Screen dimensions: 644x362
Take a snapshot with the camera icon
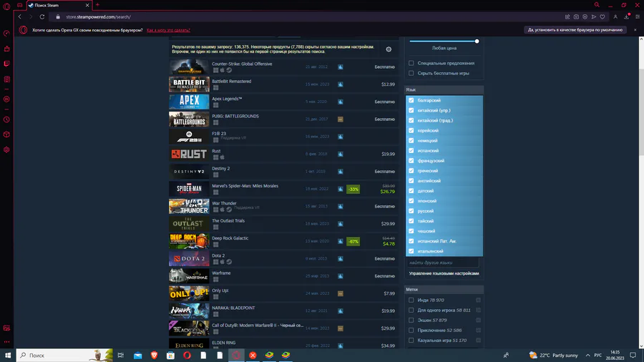coord(576,17)
